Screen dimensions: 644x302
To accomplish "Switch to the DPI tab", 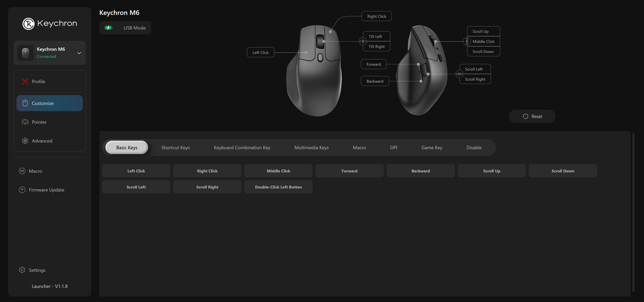I will pyautogui.click(x=394, y=148).
